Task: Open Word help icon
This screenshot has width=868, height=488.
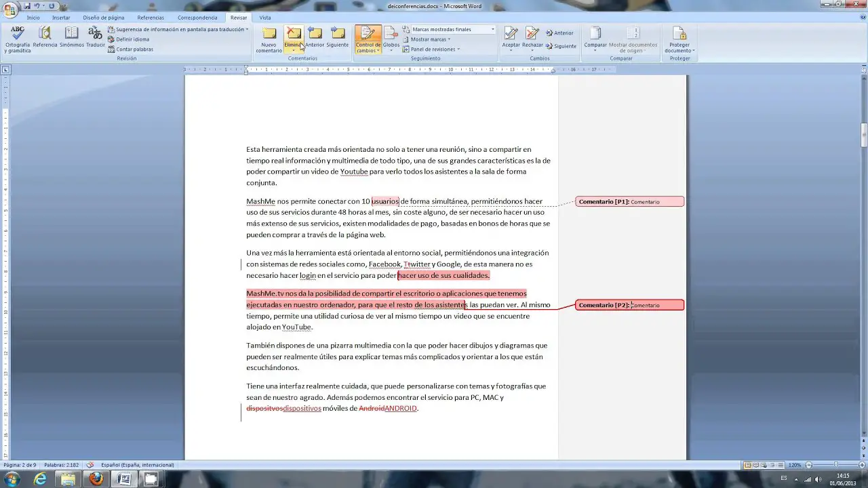Action: pyautogui.click(x=862, y=18)
